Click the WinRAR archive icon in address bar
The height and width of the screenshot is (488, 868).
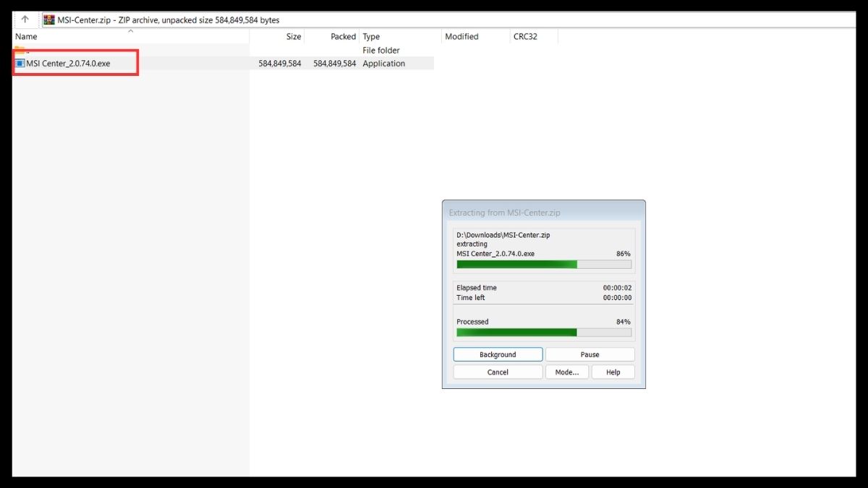pyautogui.click(x=49, y=20)
